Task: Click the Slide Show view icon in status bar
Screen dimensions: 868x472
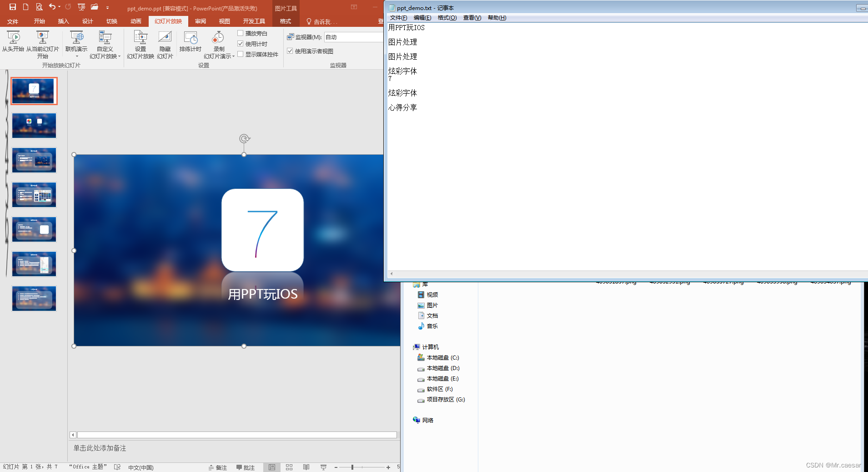Action: (323, 467)
